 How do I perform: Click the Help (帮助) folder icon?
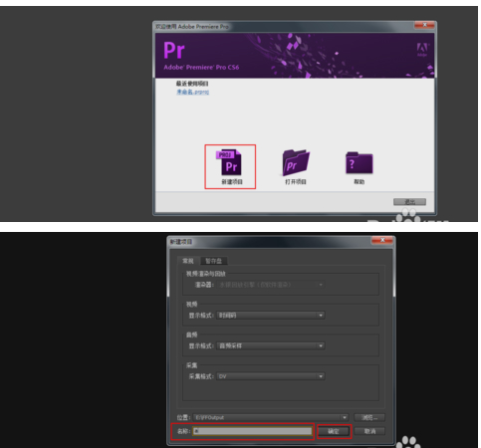click(360, 163)
